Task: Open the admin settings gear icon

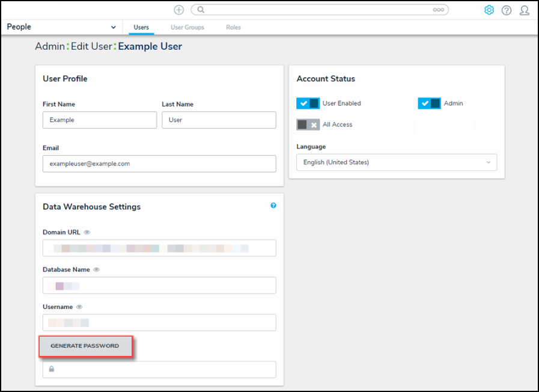Action: tap(489, 10)
